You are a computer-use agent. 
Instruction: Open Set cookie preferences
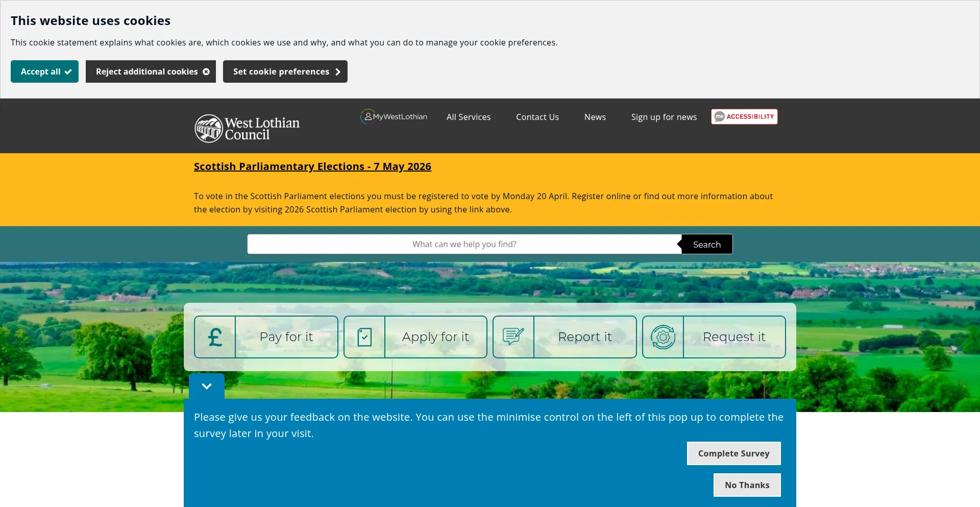point(285,71)
